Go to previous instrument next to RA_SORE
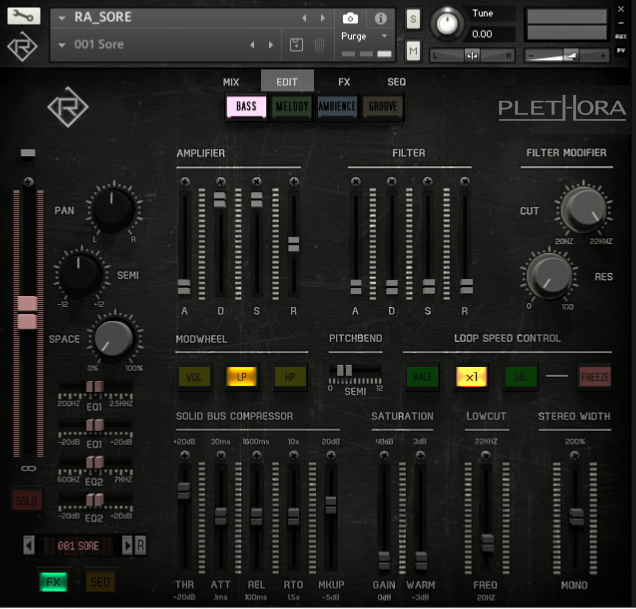636x609 pixels. pos(304,18)
